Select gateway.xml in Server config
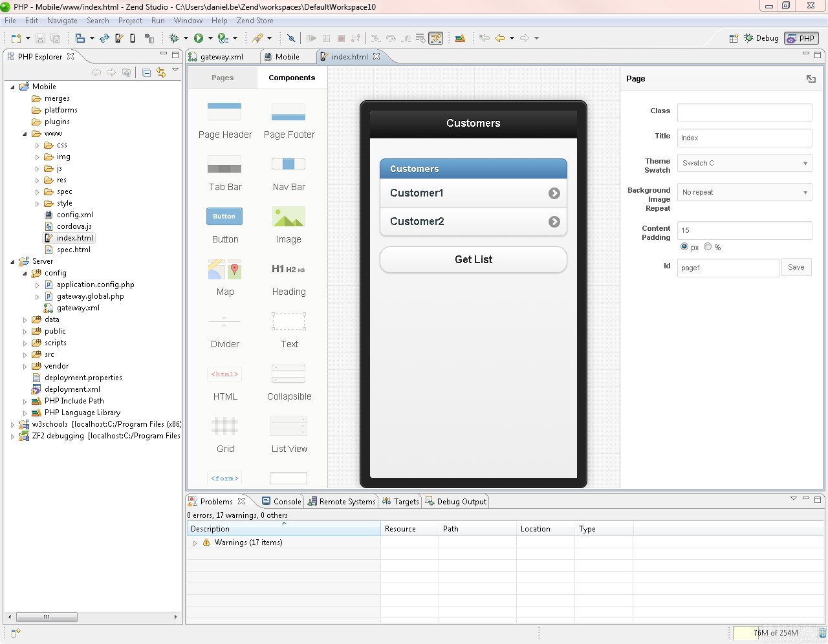Screen dimensions: 828x644 tap(72, 308)
